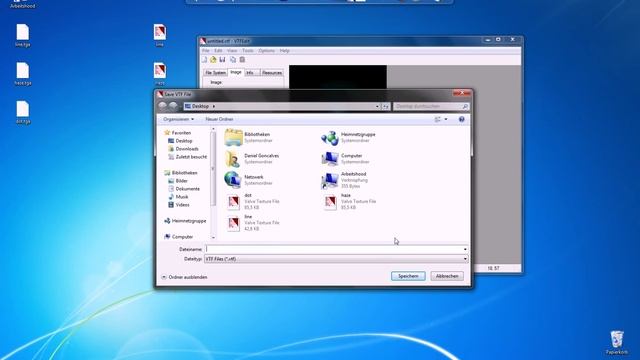
Task: Select the Arbeitshood shortcut in file list
Action: point(344,180)
